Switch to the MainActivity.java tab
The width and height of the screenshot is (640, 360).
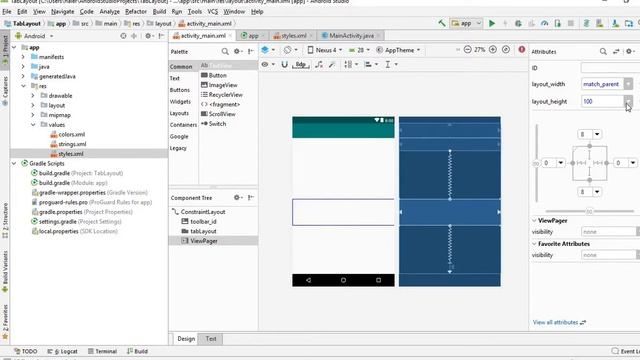pyautogui.click(x=351, y=36)
